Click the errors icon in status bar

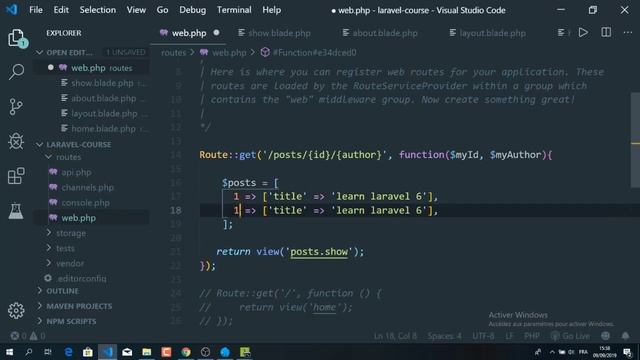[x=15, y=336]
